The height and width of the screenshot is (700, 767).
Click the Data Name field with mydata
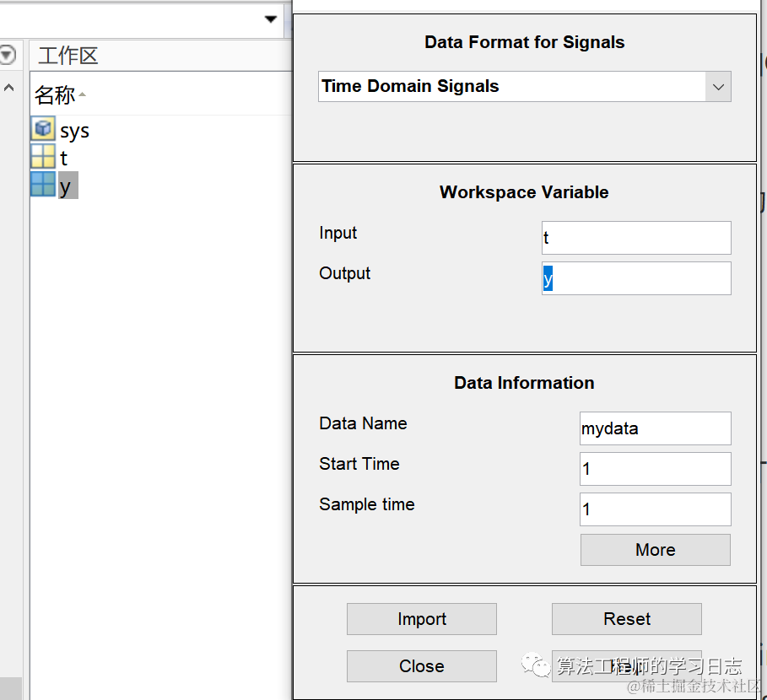click(656, 428)
